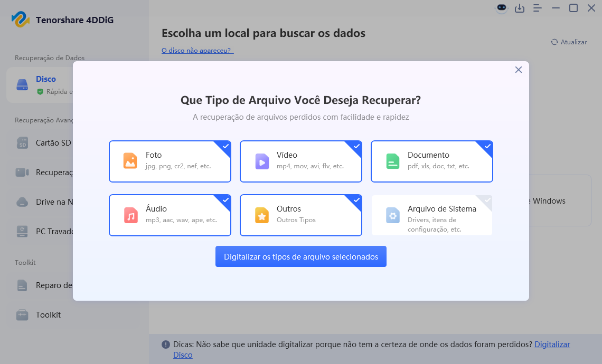
Task: Uncheck the Áudio file type
Action: pyautogui.click(x=170, y=215)
